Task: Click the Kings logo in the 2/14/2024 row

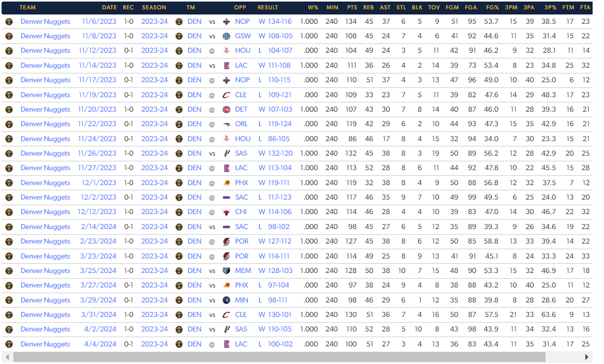Action: [x=227, y=227]
